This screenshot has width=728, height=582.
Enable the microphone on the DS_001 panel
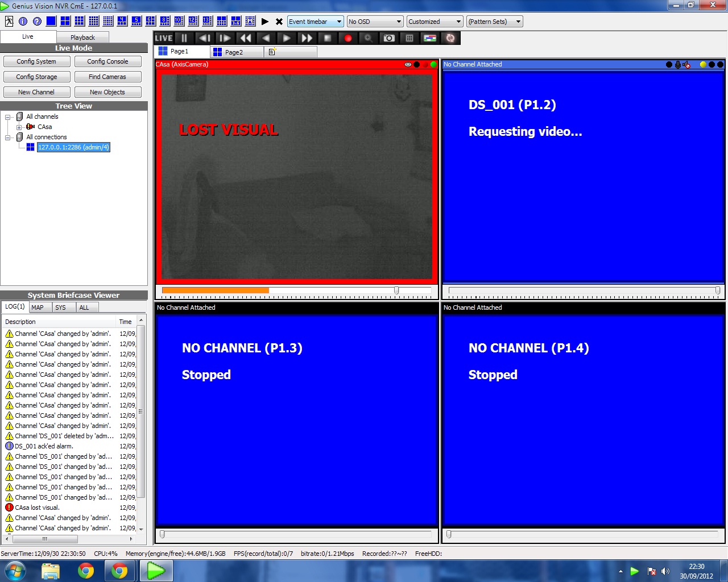[x=677, y=64]
